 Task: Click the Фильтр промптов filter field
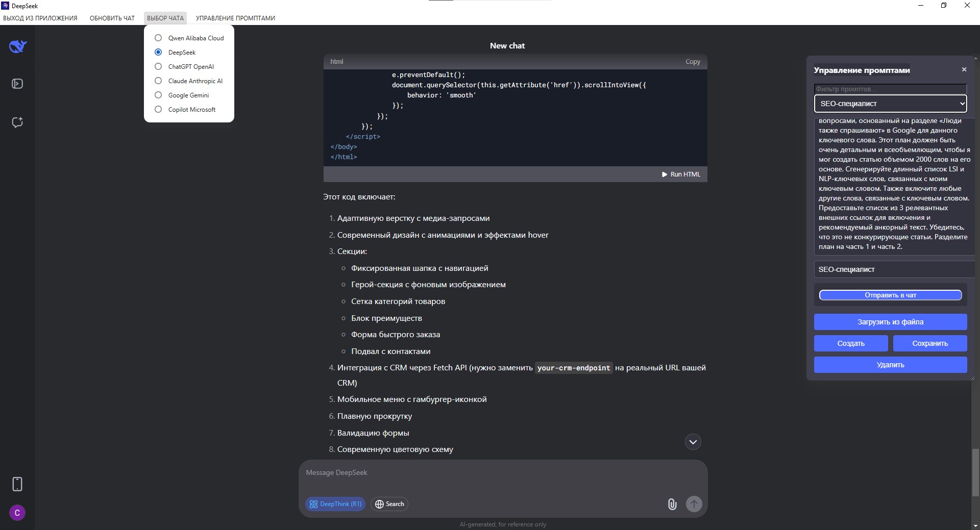(x=890, y=89)
